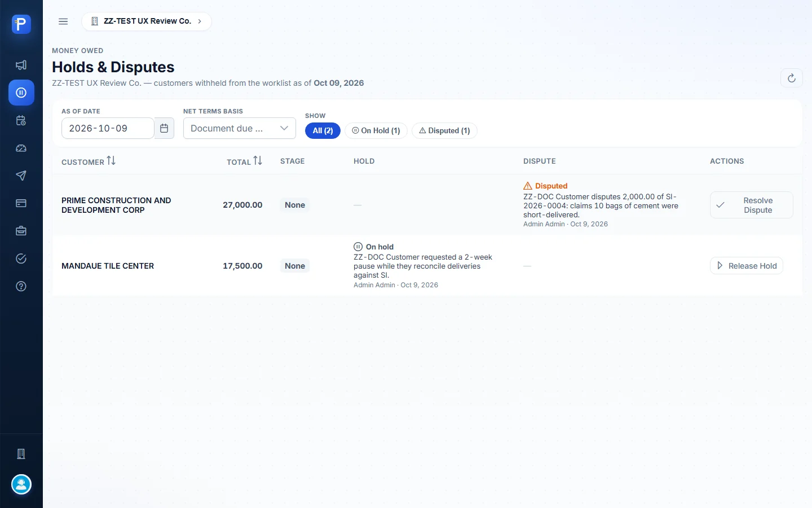Select the All (2) filter
The height and width of the screenshot is (508, 812).
(323, 130)
